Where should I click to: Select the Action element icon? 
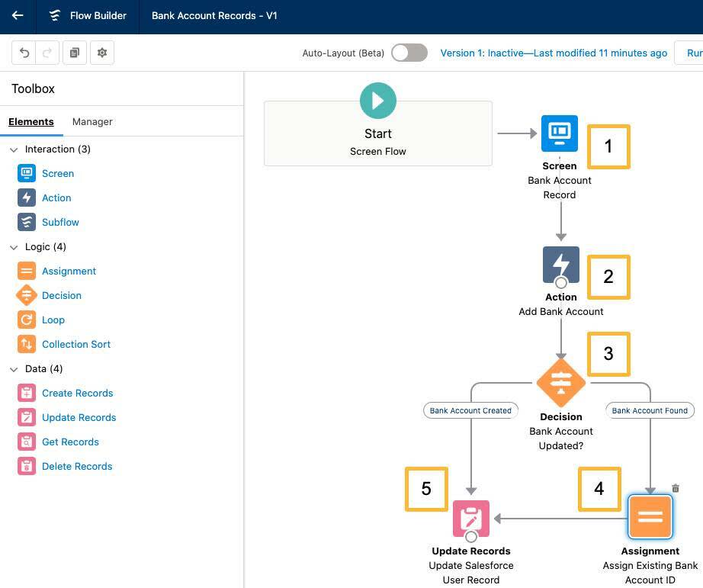[x=27, y=198]
